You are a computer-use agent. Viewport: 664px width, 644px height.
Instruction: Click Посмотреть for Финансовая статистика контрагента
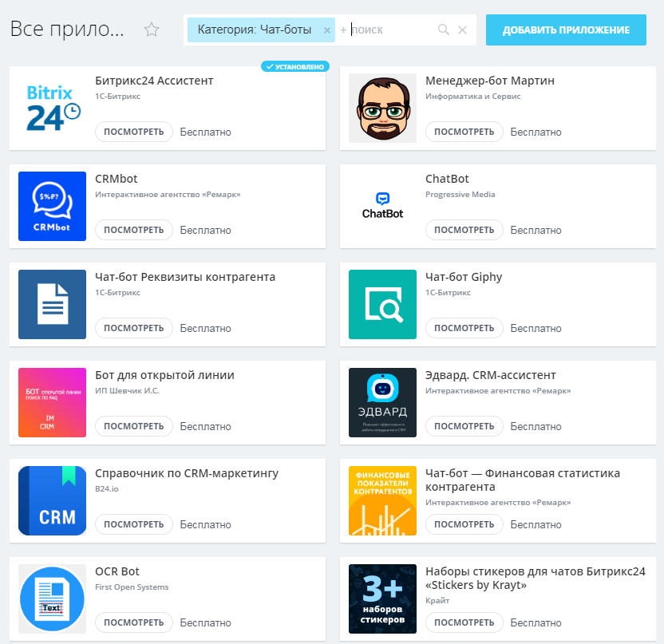coord(464,524)
